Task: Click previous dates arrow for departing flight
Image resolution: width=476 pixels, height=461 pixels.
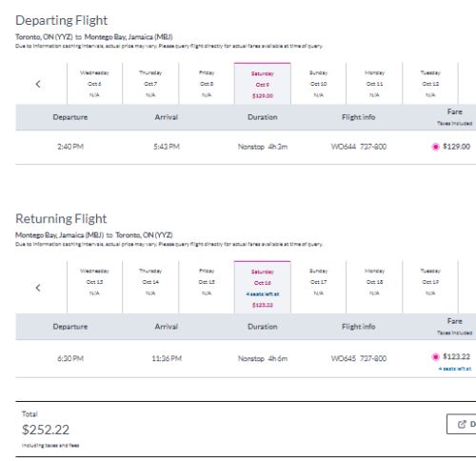Action: [x=38, y=84]
